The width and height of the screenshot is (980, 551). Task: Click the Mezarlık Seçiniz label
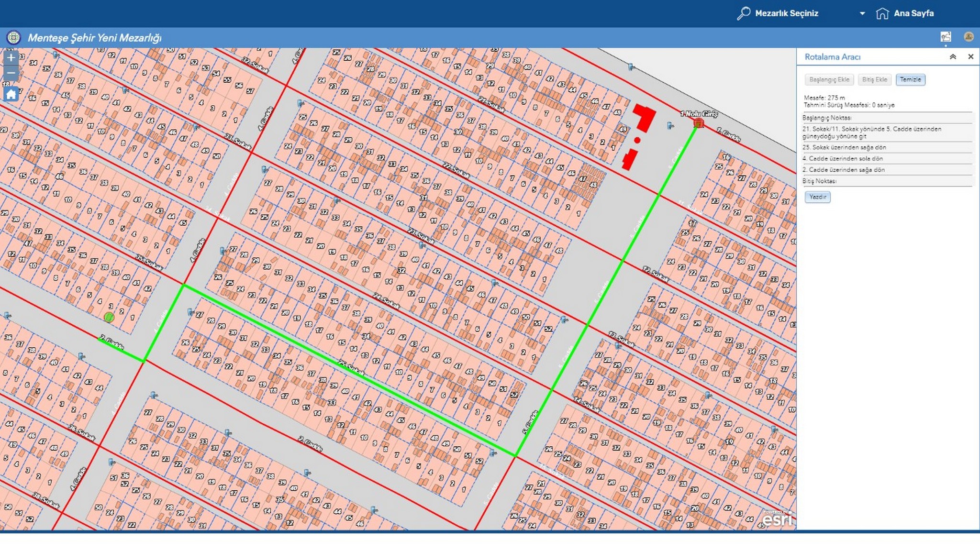787,13
